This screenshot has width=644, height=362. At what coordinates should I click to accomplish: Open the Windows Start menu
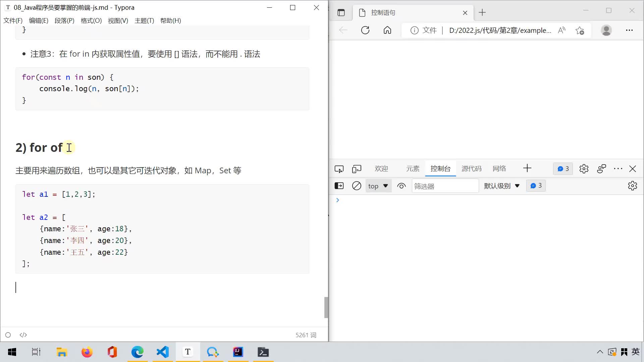coord(12,352)
